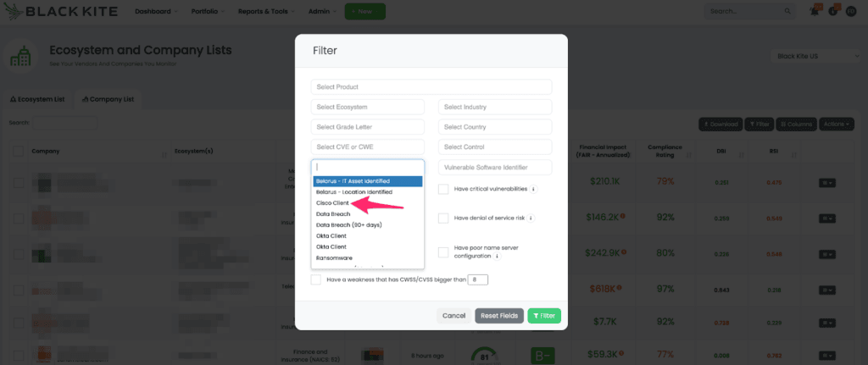Open the user profile avatar
Screen dimensions: 868x365
[x=850, y=11]
